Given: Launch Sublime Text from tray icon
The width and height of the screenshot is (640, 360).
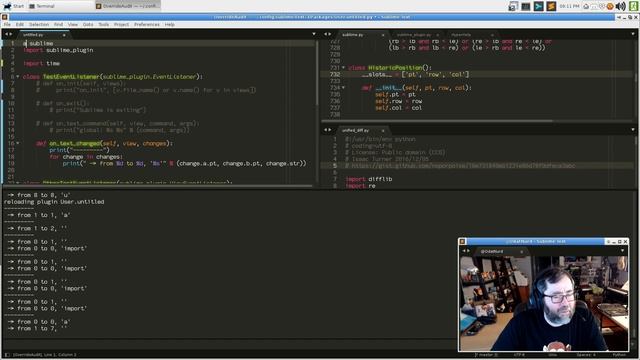Looking at the screenshot, I should click(551, 6).
